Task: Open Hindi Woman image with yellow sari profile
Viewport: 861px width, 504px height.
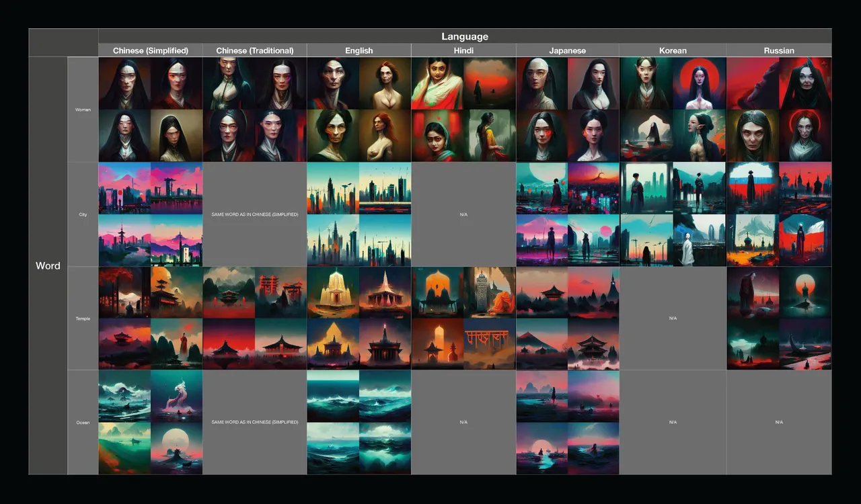Action: pyautogui.click(x=490, y=136)
